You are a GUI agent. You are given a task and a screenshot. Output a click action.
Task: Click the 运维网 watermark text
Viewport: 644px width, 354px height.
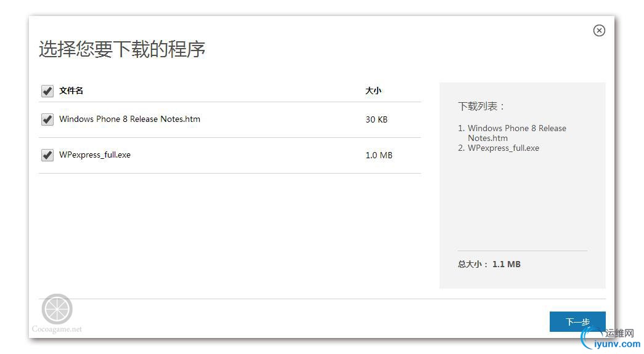point(619,334)
